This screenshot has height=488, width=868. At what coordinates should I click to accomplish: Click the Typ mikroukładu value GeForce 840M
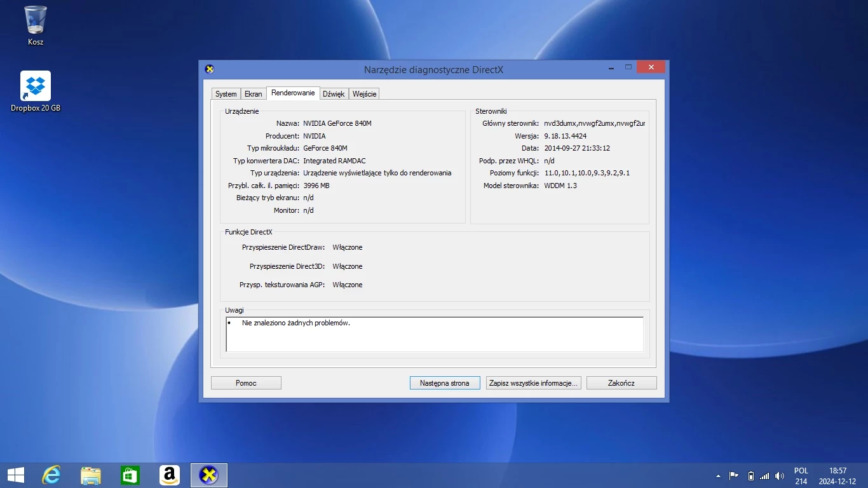[325, 148]
